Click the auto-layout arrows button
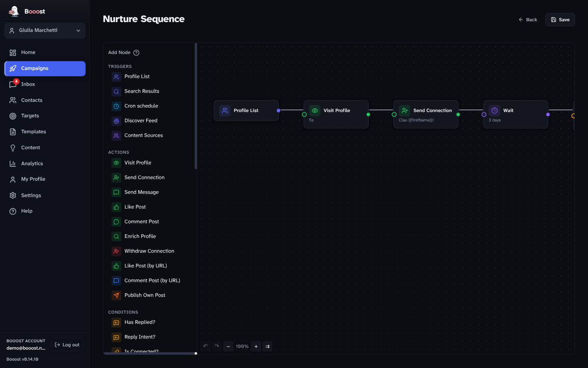Screen dimensions: 588x368 [267, 346]
